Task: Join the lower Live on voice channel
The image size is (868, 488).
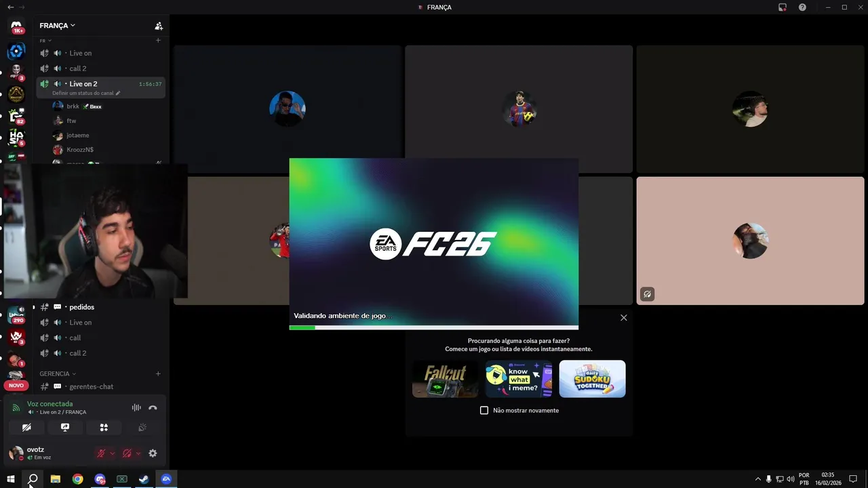Action: pyautogui.click(x=100, y=323)
